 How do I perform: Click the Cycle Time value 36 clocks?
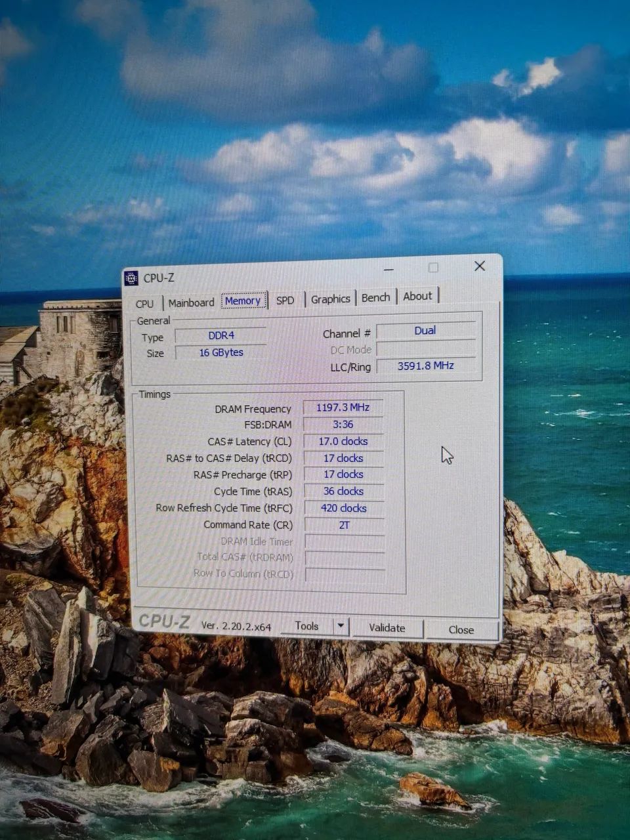coord(343,491)
